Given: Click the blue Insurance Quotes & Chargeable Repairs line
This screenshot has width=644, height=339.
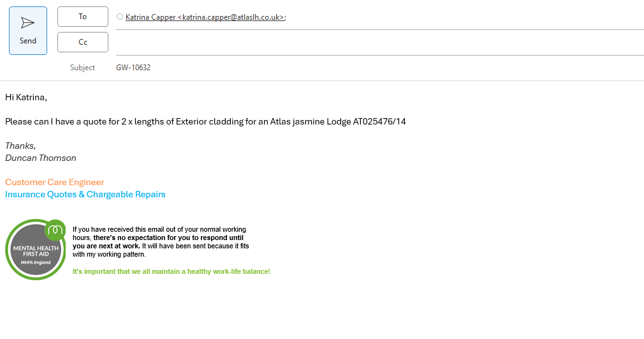Looking at the screenshot, I should 85,194.
